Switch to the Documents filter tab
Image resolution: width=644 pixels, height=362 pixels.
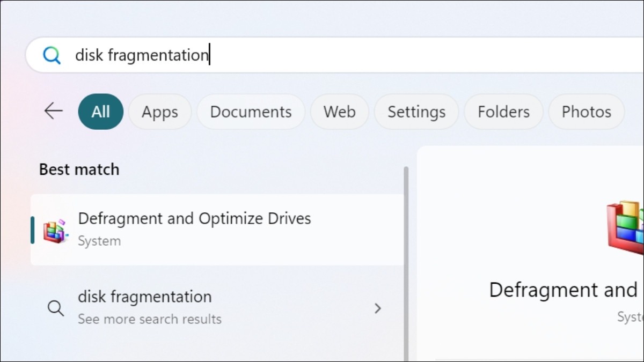251,112
